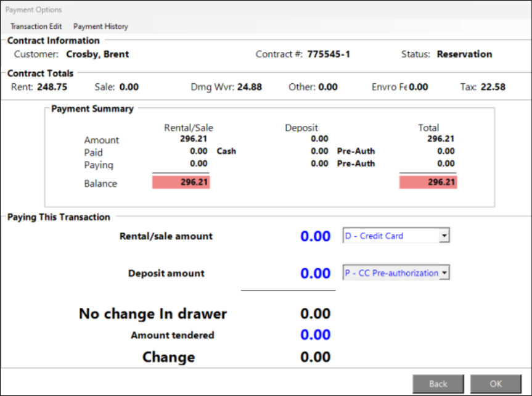The height and width of the screenshot is (396, 532).
Task: Click the Rent total 248.75
Action: [52, 87]
